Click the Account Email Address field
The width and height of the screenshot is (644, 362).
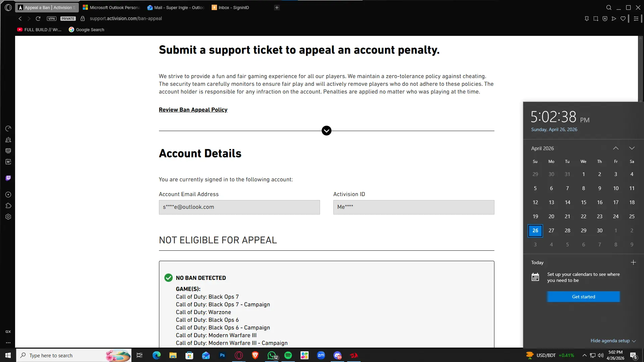coord(239,207)
